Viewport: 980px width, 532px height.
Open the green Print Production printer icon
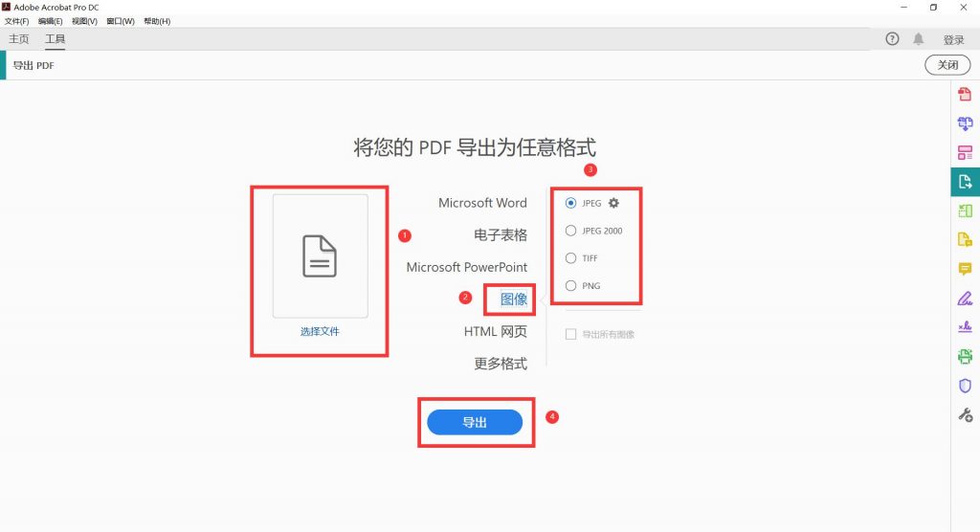pos(965,356)
